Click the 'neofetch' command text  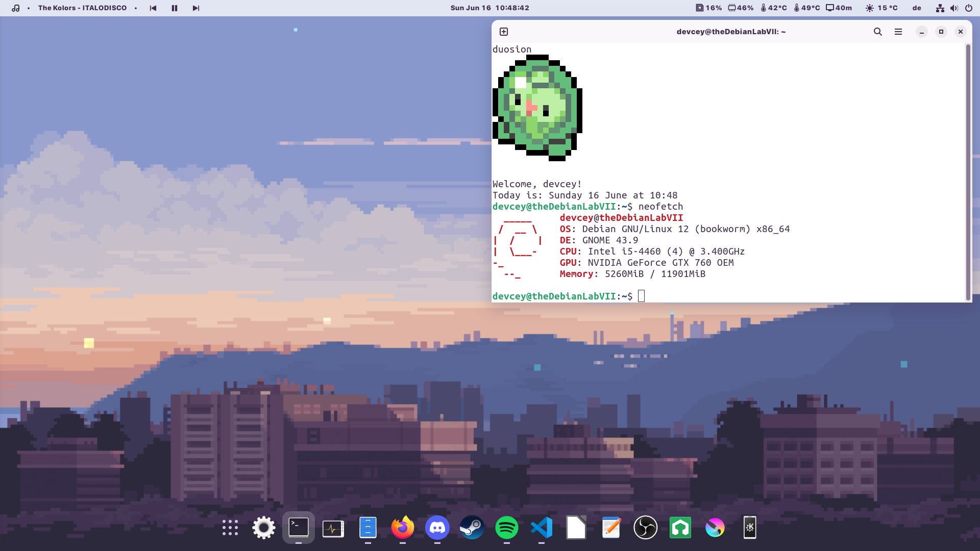660,206
